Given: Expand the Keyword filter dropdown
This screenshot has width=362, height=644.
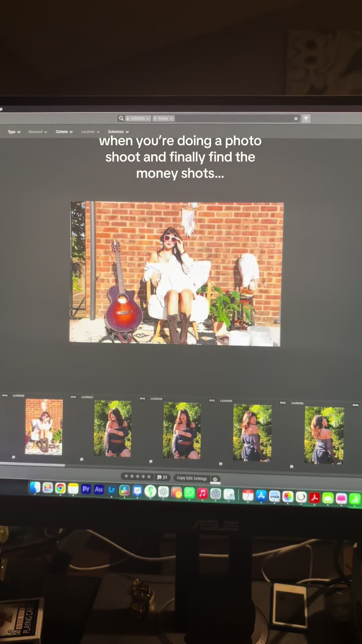Looking at the screenshot, I should pos(38,132).
